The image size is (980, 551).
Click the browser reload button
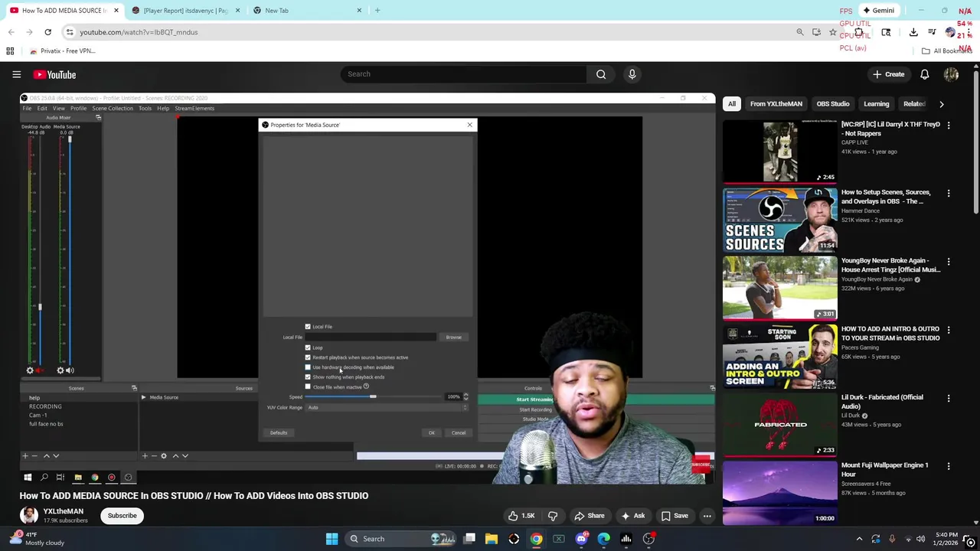pos(47,32)
